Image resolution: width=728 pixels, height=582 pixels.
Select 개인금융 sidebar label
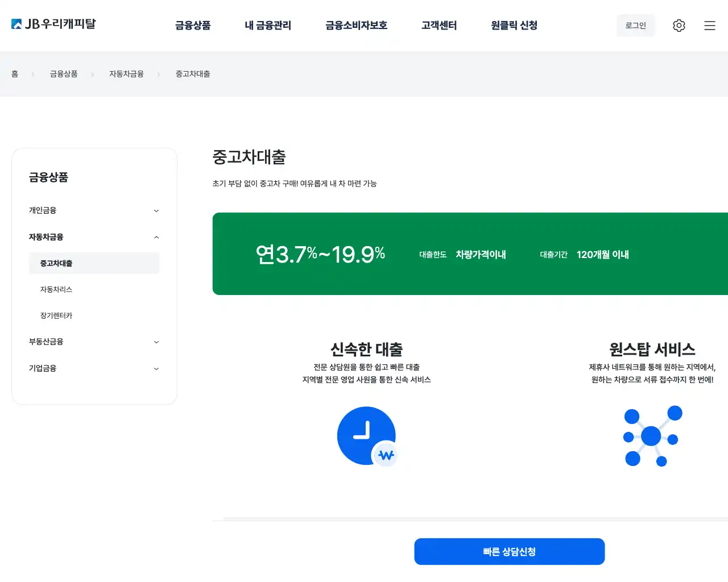pos(43,210)
